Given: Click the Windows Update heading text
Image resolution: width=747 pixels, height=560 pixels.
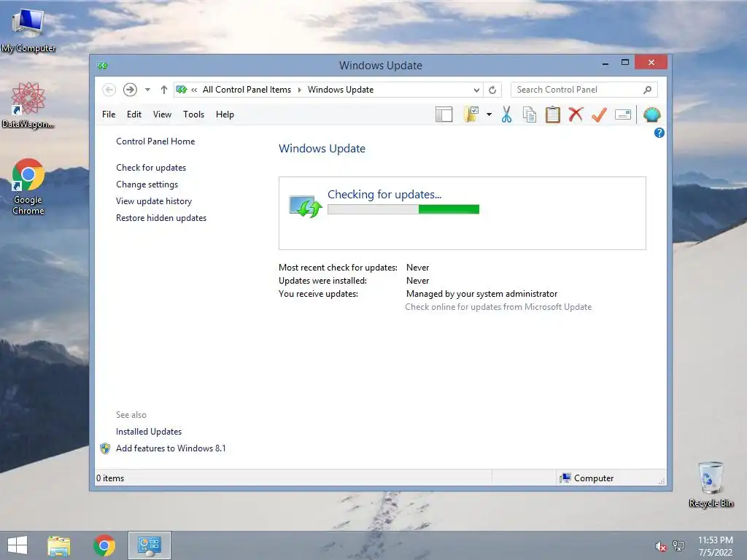Looking at the screenshot, I should (x=322, y=149).
